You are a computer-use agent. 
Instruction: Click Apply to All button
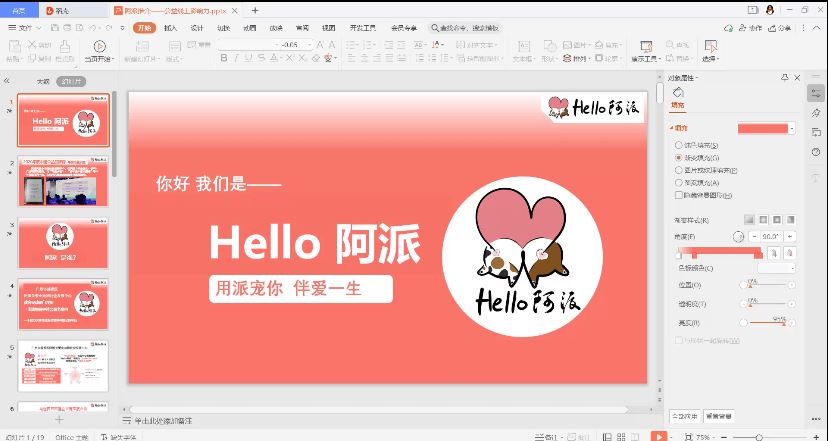click(685, 416)
